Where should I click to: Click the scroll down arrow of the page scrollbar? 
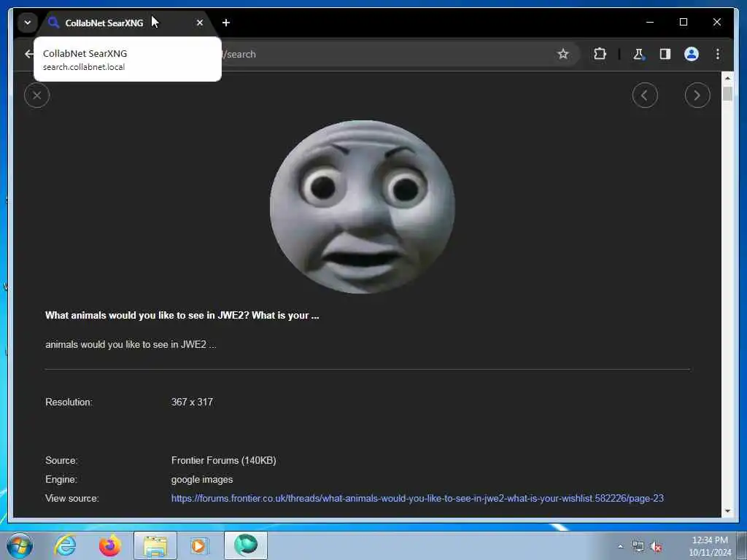pos(727,511)
